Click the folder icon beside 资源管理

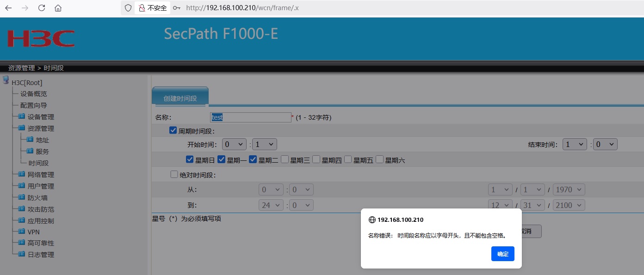coord(22,128)
